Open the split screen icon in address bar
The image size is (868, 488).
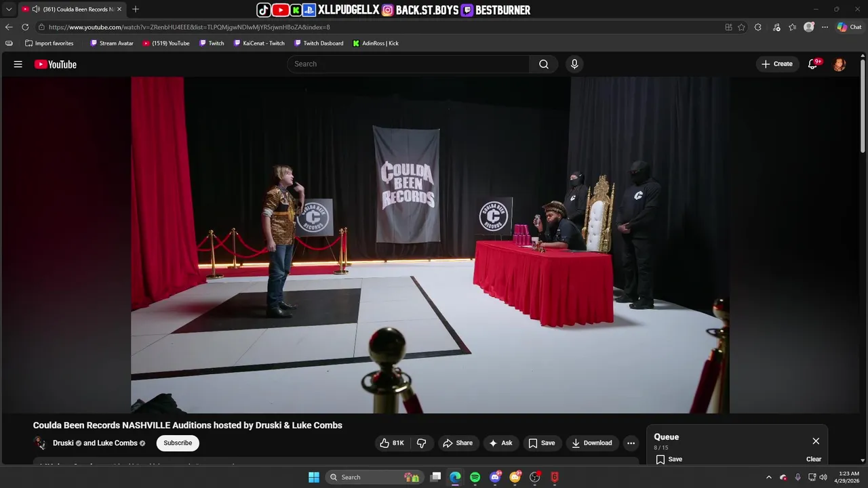(x=728, y=27)
